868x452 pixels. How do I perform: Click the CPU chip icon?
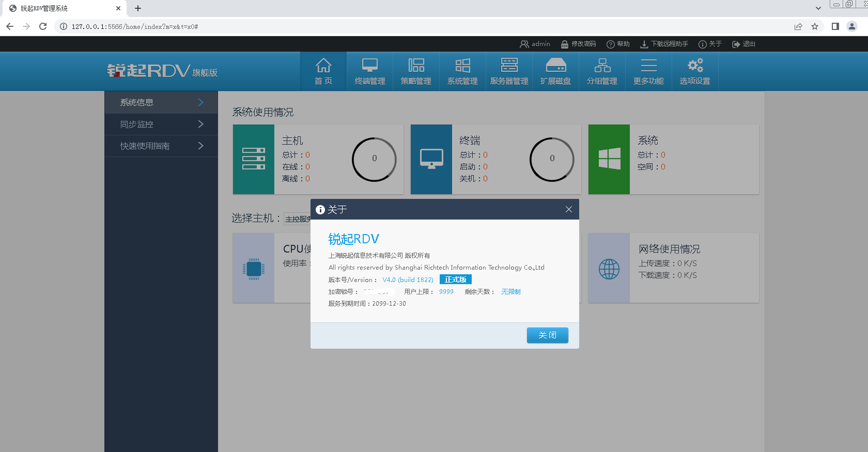(x=254, y=269)
